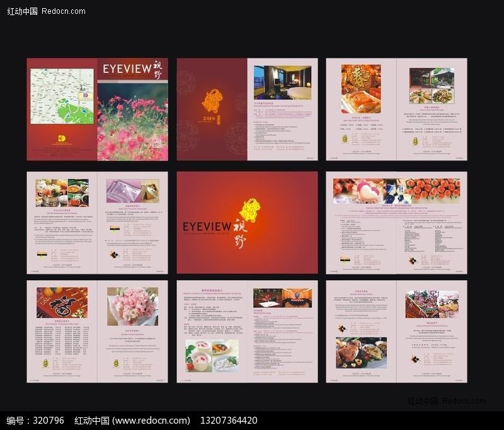Image resolution: width=504 pixels, height=430 pixels.
Task: Click the bee icon below the temple fair photo
Action: pos(415,359)
